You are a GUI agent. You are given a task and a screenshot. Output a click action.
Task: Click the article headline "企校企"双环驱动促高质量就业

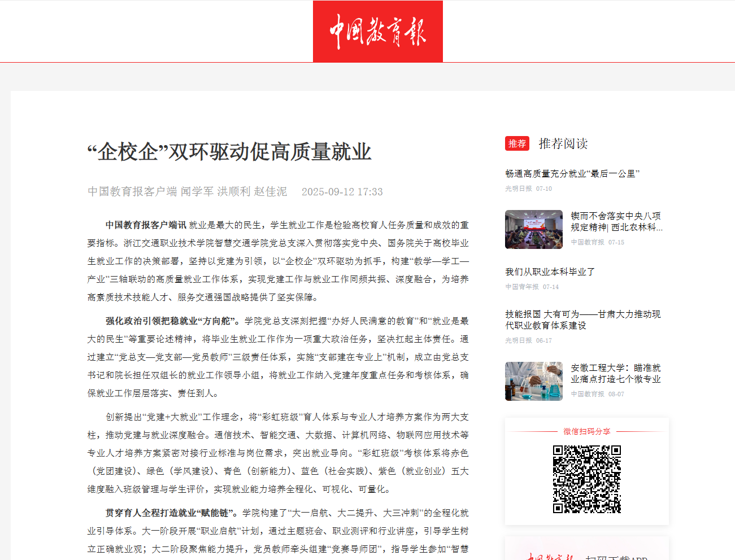[x=229, y=152]
